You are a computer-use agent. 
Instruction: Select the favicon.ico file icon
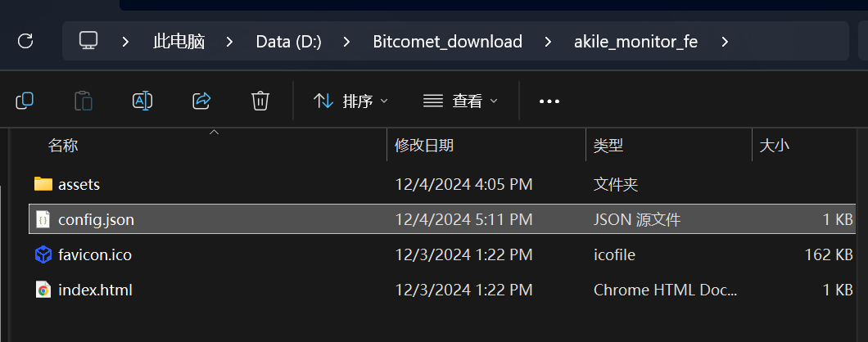click(x=43, y=254)
